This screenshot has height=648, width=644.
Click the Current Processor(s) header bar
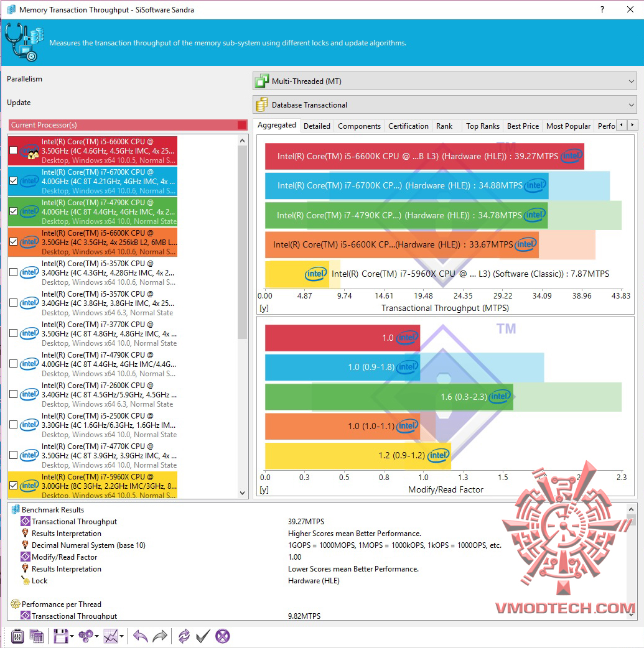128,125
